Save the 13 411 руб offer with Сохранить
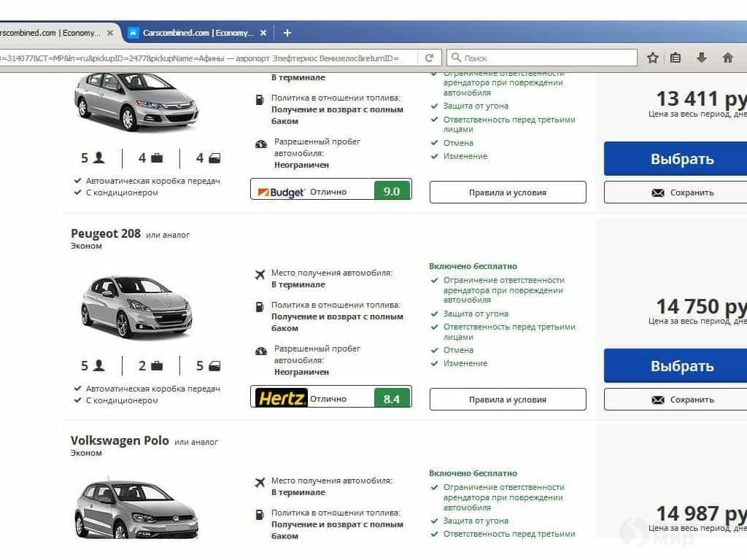Viewport: 747px width, 560px height. pyautogui.click(x=676, y=192)
